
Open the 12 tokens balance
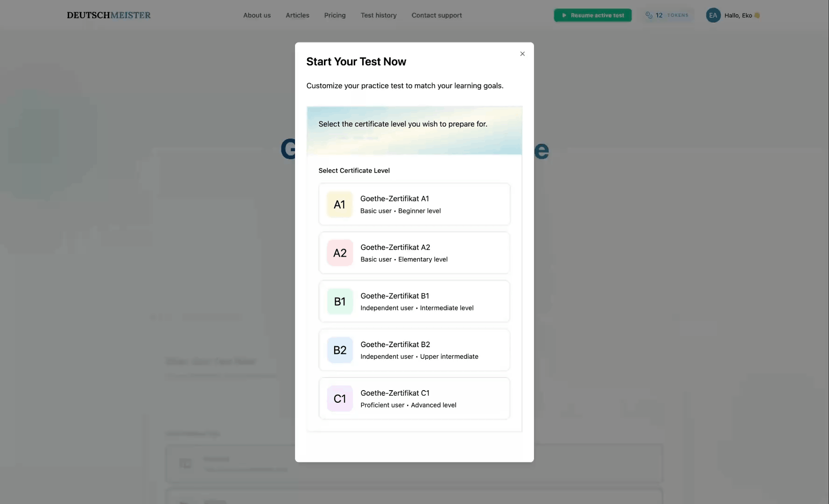667,15
